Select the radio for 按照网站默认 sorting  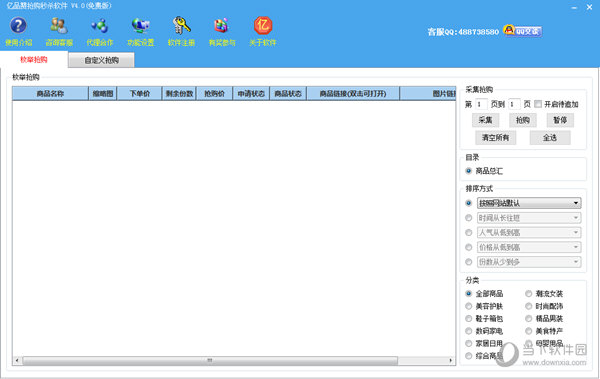click(468, 203)
